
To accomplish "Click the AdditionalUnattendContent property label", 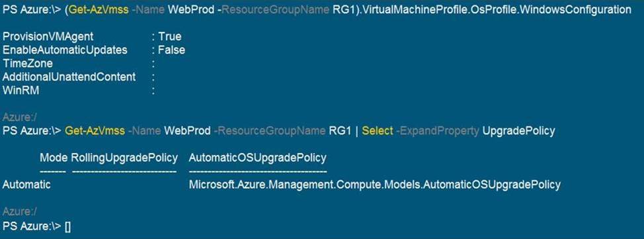I will click(x=69, y=77).
